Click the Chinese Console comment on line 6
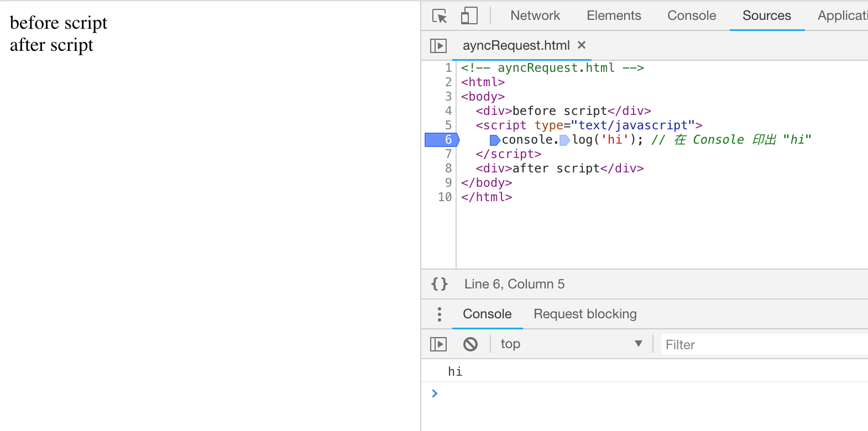The image size is (868, 431). click(731, 140)
